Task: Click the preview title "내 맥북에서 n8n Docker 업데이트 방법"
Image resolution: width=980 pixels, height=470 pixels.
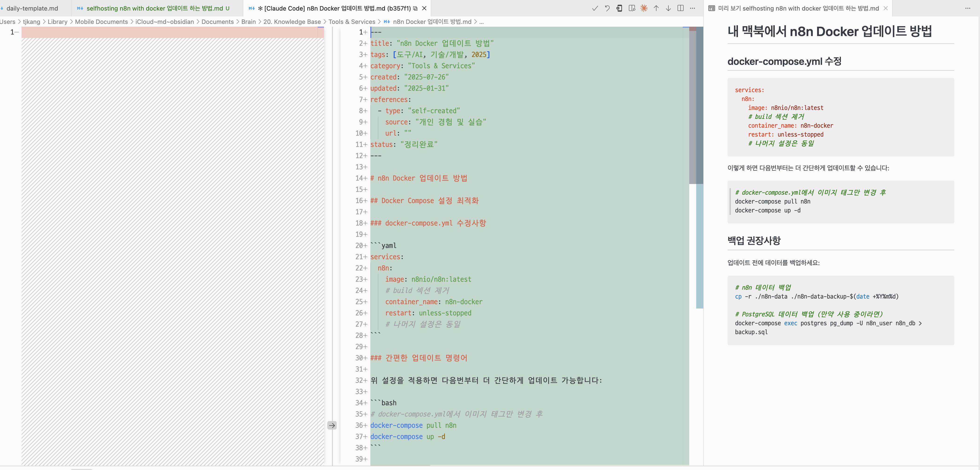Action: 829,31
